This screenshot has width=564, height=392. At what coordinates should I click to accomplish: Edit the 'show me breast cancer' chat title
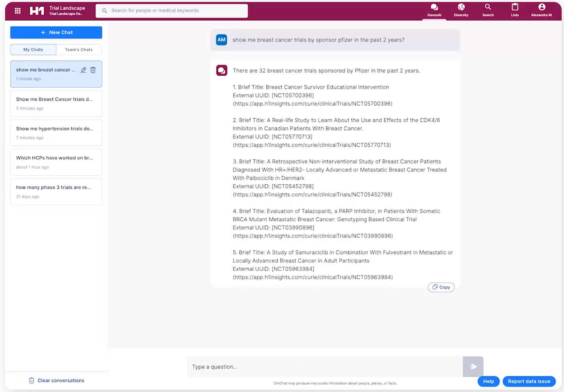pyautogui.click(x=83, y=70)
